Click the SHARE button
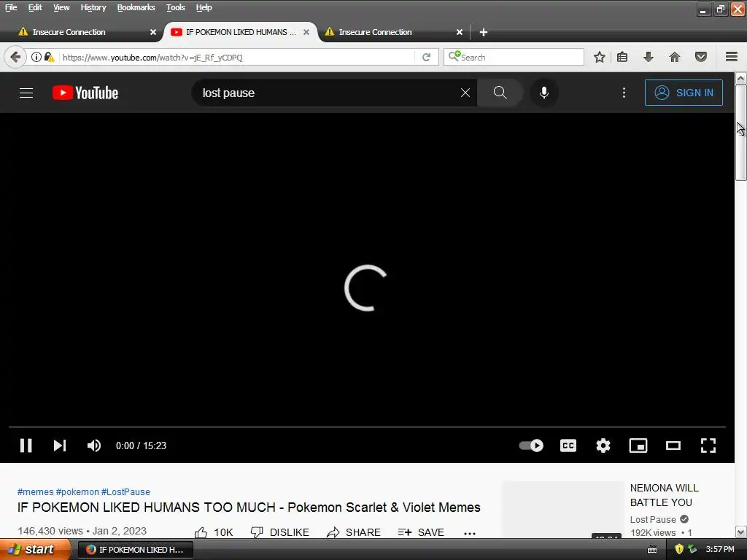The image size is (747, 560). (x=354, y=532)
